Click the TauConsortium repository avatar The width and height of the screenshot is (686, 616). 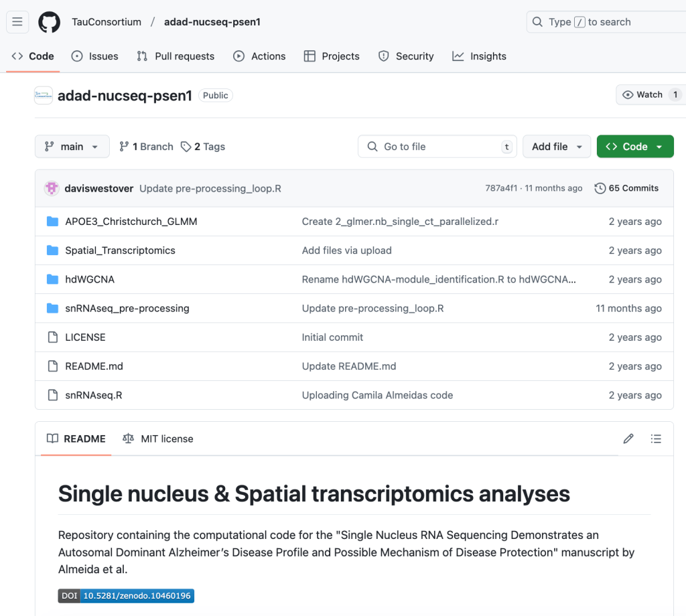[44, 95]
